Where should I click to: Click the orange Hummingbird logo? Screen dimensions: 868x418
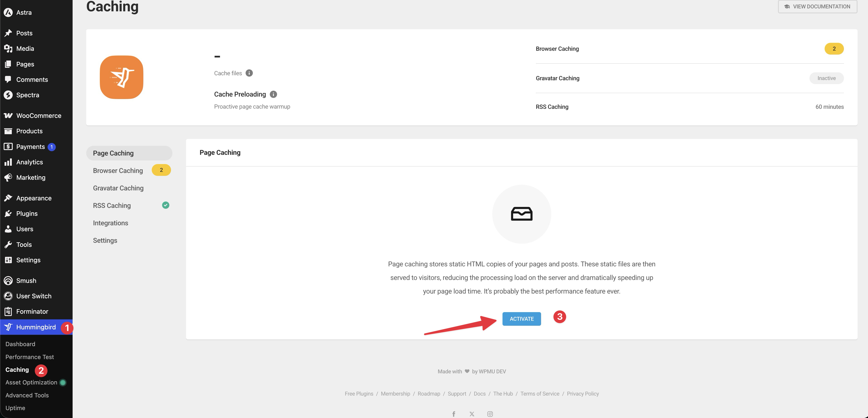coord(121,77)
